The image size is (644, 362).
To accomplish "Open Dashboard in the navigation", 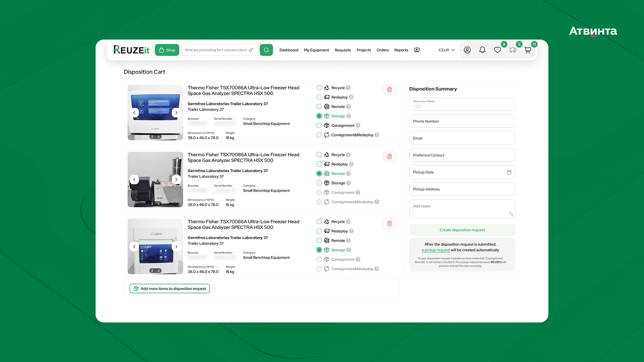I will click(x=289, y=50).
